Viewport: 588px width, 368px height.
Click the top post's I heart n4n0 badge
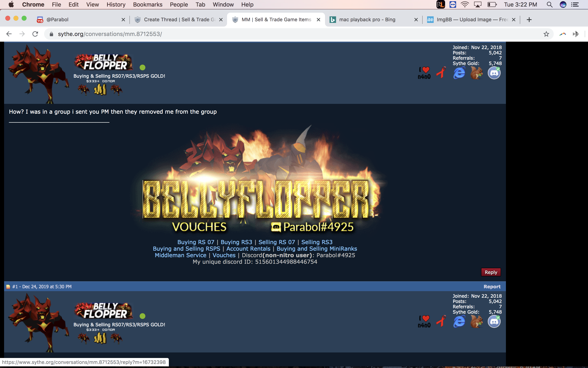[424, 73]
